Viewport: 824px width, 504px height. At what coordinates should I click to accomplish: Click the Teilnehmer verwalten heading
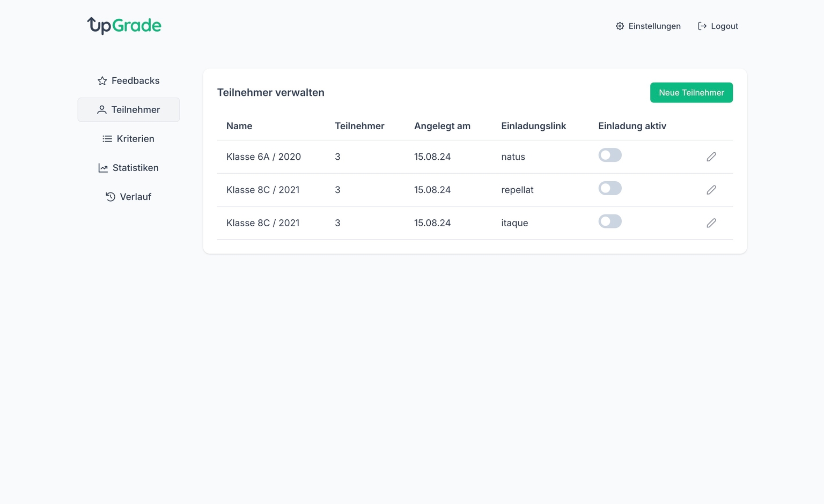[x=271, y=93]
